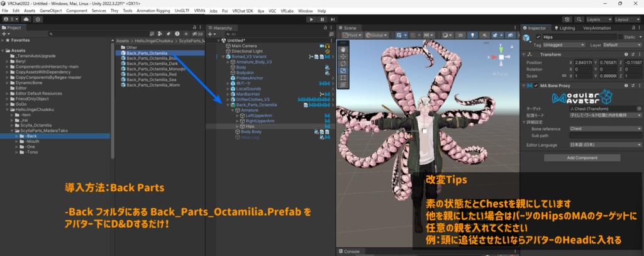Select the Rotate tool in Scene toolbar
644x256 pixels.
point(343,64)
